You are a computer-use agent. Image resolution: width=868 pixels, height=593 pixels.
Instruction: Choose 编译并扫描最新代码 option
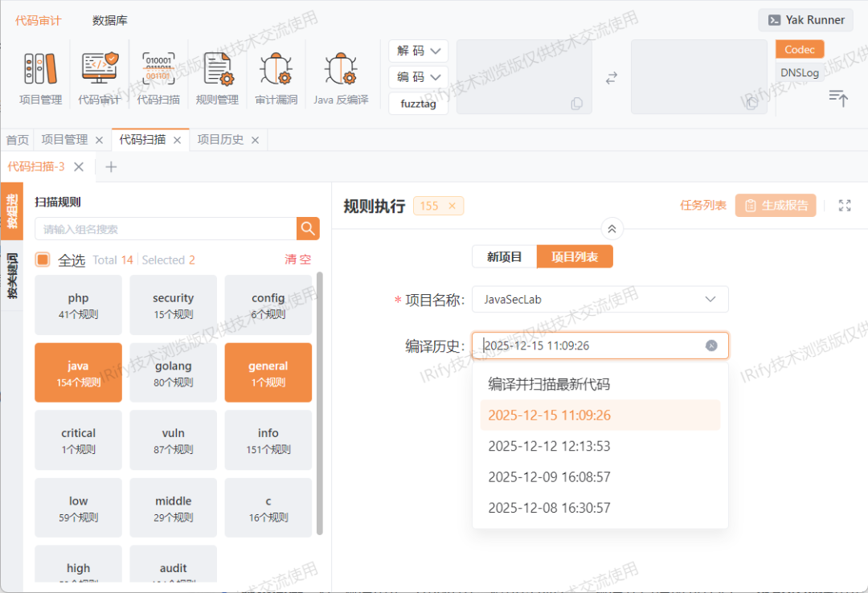600,384
